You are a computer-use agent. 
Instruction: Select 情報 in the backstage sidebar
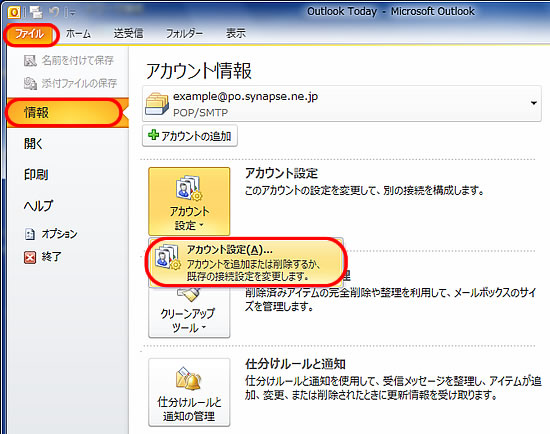(x=68, y=113)
